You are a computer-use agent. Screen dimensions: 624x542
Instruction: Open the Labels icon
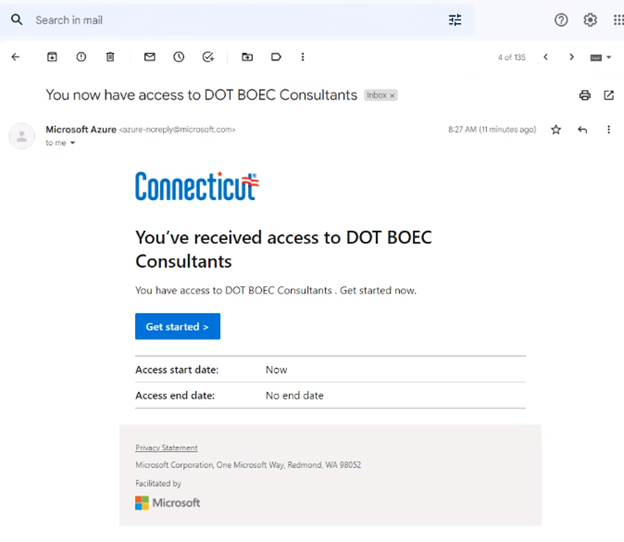click(276, 57)
